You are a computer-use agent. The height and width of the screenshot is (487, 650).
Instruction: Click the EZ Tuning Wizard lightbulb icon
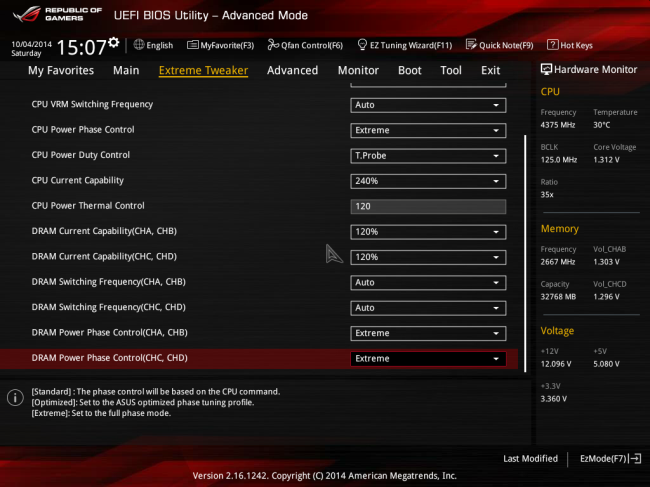coord(362,44)
